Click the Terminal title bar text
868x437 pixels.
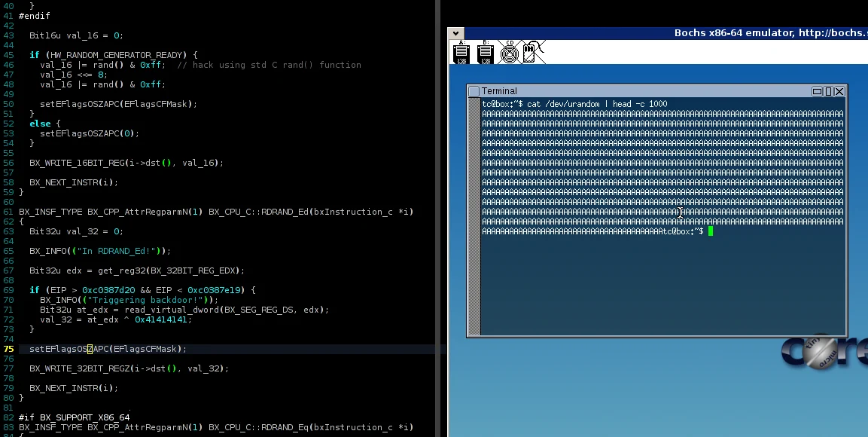pyautogui.click(x=499, y=91)
